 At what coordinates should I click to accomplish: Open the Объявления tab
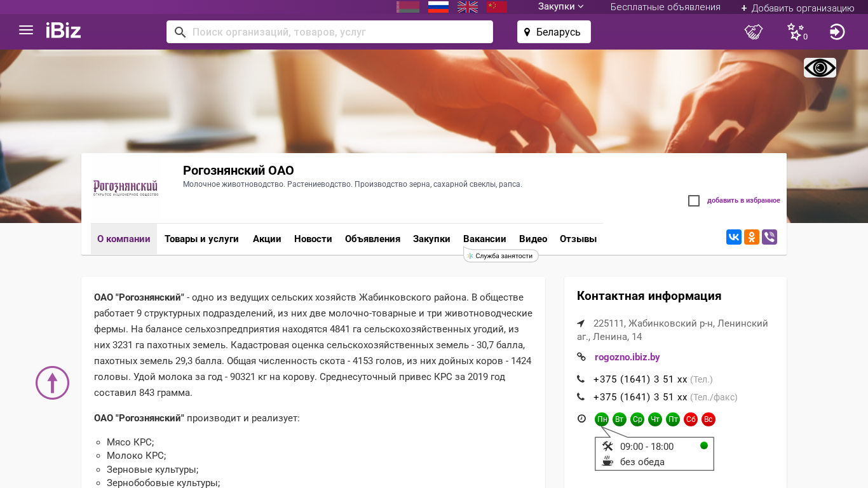[x=372, y=239]
